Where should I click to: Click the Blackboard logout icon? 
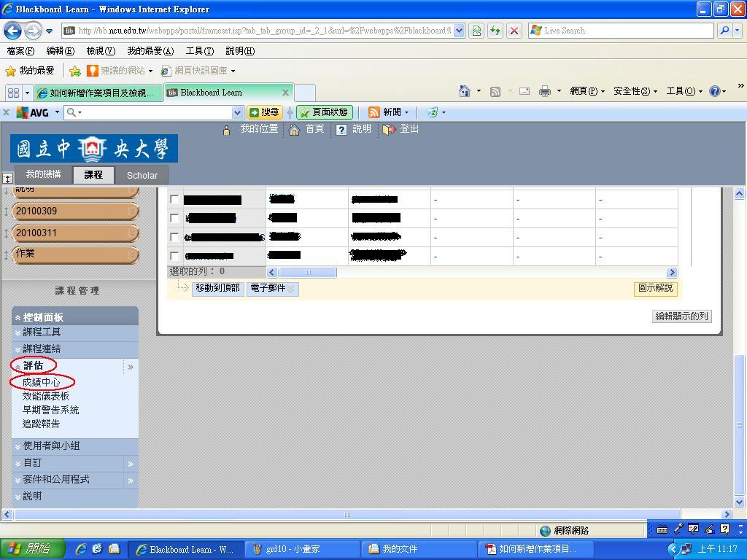click(390, 129)
